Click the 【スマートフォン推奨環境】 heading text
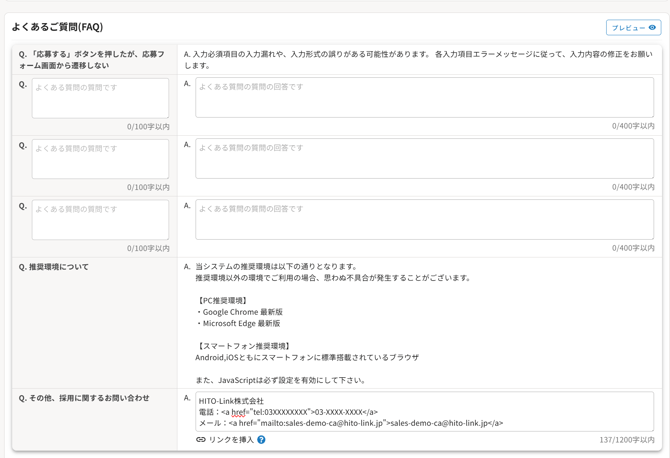 coord(244,346)
